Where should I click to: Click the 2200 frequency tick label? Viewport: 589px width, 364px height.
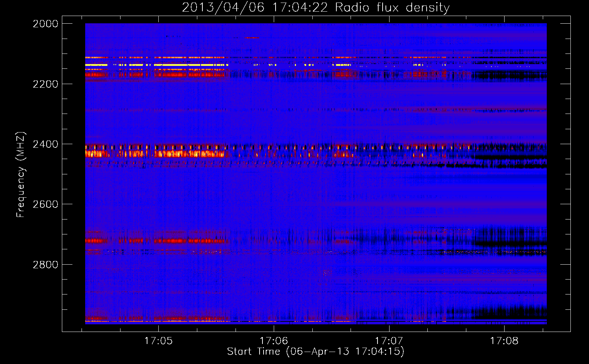(x=46, y=84)
